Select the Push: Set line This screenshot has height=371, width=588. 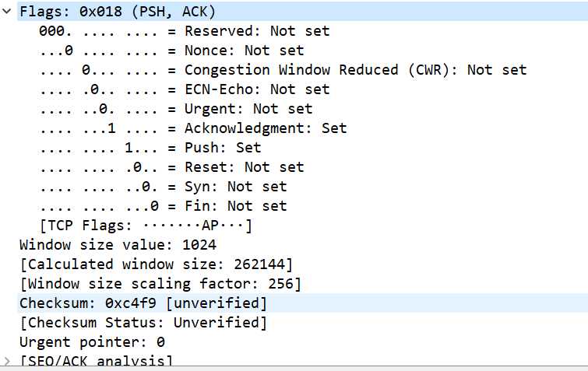(150, 148)
